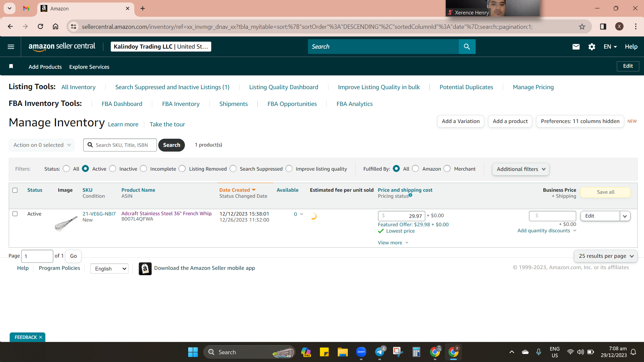Expand the Additional filters dropdown
Image resolution: width=644 pixels, height=362 pixels.
(521, 169)
